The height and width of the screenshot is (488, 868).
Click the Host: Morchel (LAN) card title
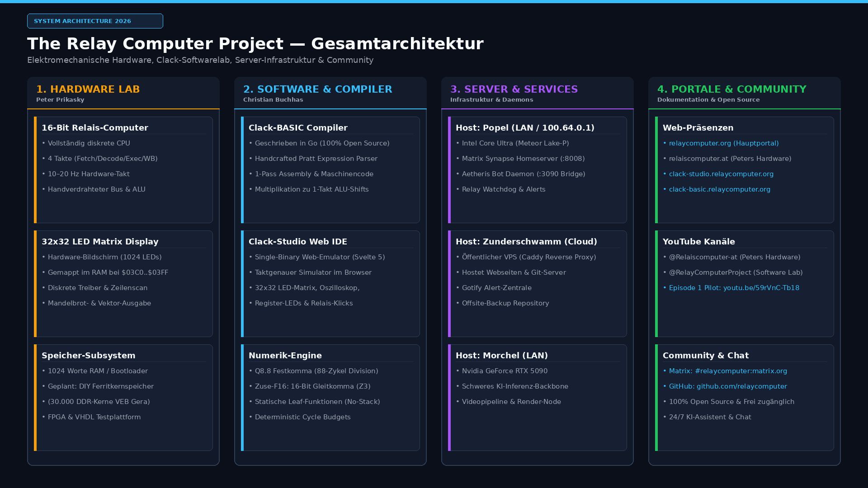(x=502, y=356)
